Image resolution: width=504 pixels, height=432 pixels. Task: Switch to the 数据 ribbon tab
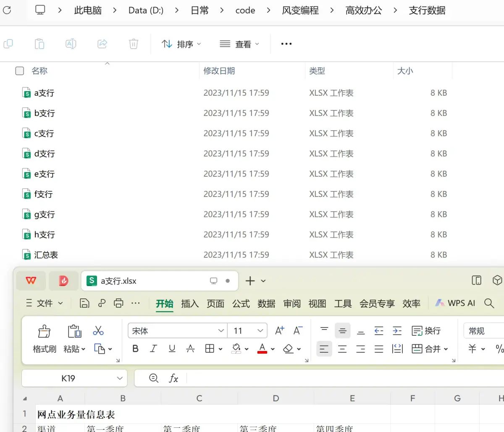tap(266, 304)
